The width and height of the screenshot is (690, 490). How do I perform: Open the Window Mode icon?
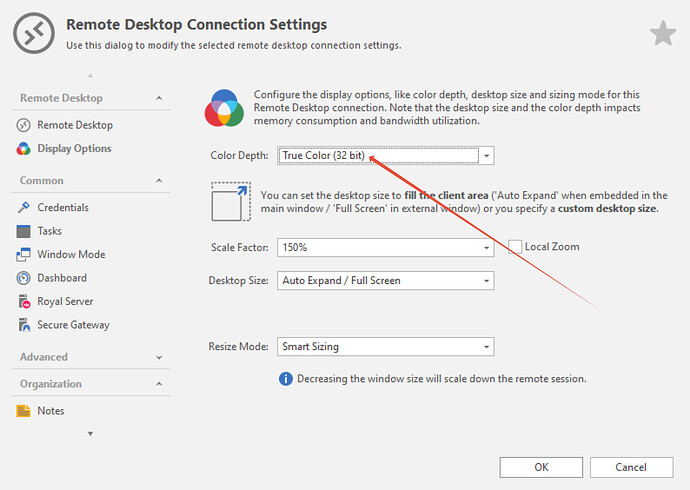coord(24,254)
